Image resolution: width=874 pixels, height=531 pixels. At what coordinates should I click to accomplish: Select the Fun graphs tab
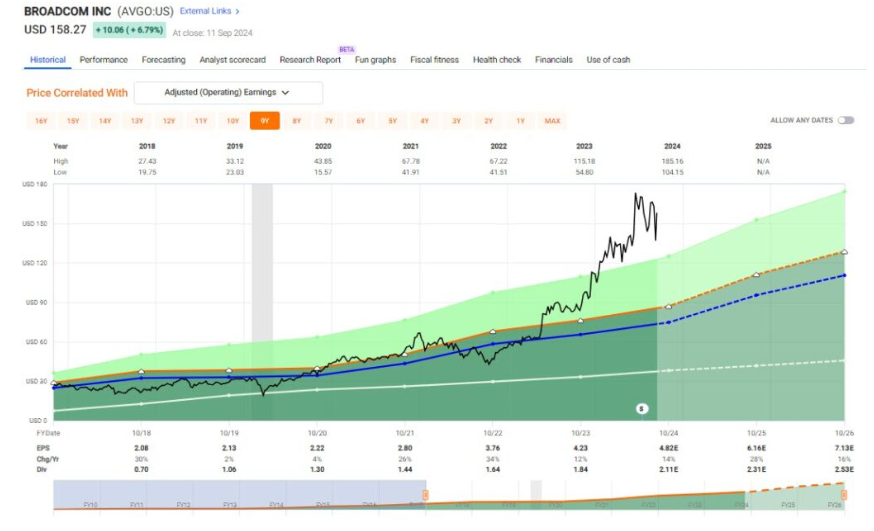pyautogui.click(x=375, y=60)
